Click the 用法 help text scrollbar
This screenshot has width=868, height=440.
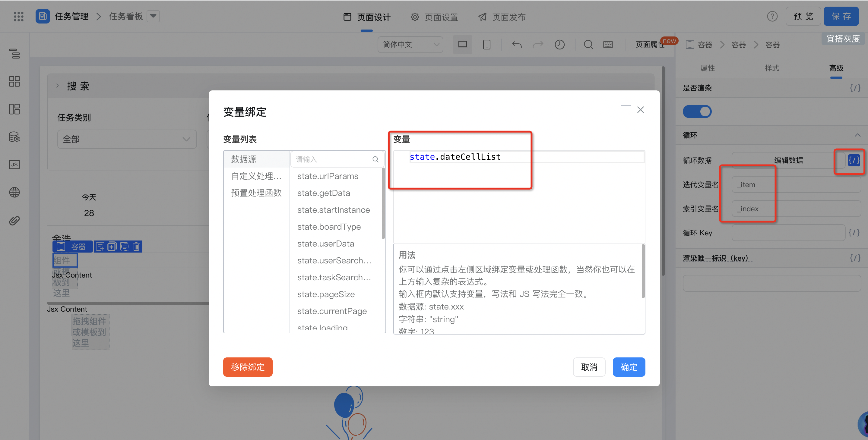(643, 271)
